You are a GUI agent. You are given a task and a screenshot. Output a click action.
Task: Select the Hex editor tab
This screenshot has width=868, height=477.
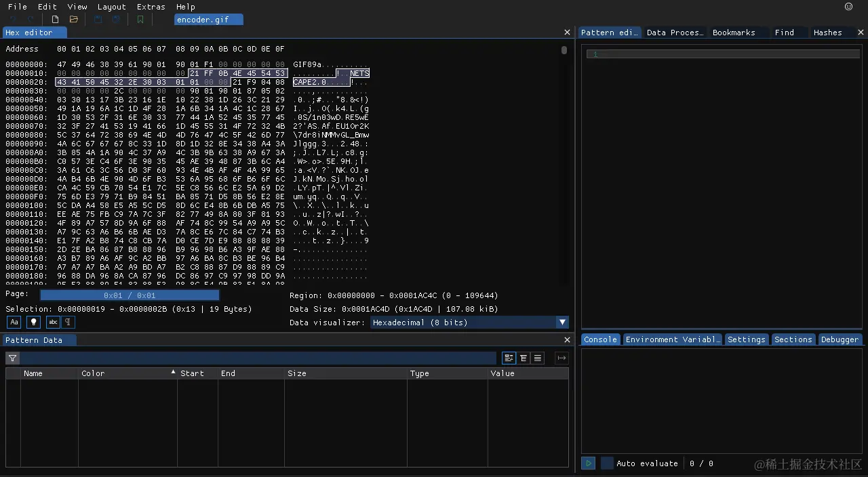coord(34,33)
